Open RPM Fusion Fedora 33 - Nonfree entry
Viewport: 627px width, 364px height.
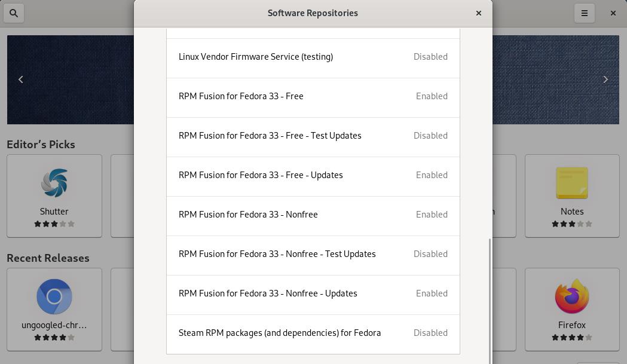(x=248, y=215)
